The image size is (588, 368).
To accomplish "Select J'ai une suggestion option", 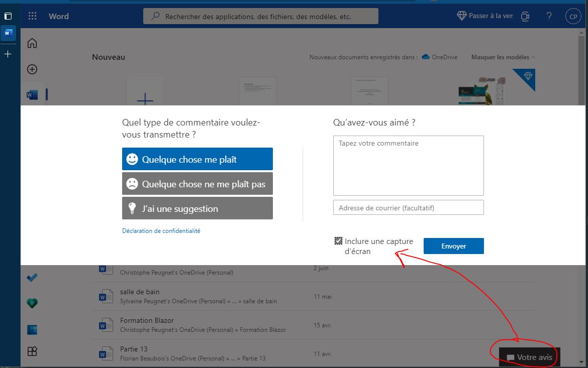I will [197, 208].
